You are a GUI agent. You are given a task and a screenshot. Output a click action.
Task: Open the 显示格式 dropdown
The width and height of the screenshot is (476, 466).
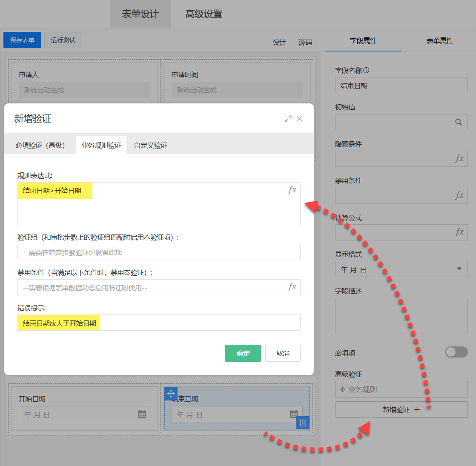(x=459, y=269)
